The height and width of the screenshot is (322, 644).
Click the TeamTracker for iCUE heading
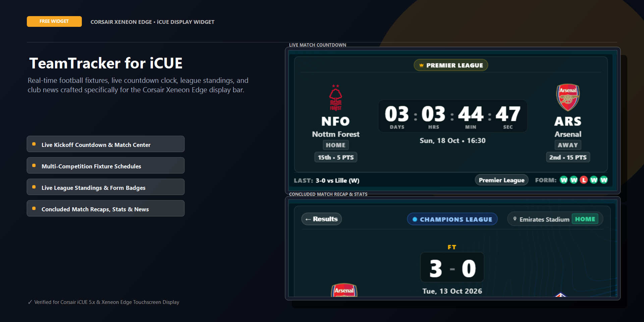click(x=106, y=63)
